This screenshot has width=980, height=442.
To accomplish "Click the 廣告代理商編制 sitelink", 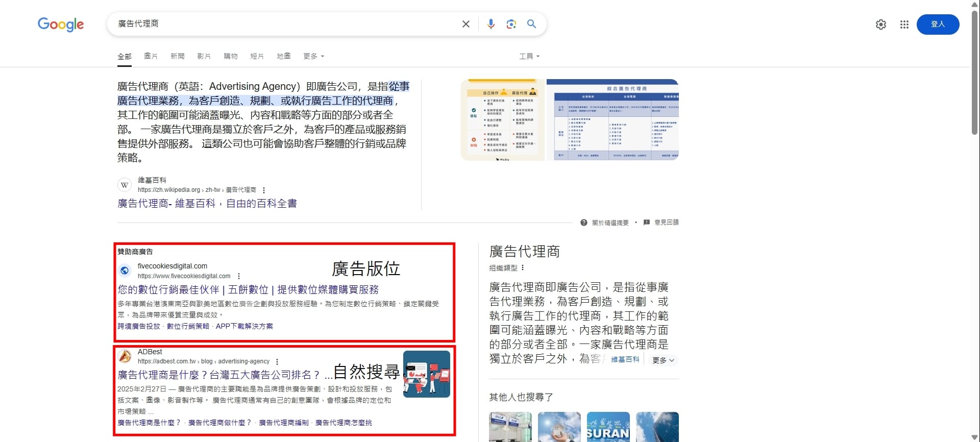I will pyautogui.click(x=284, y=423).
